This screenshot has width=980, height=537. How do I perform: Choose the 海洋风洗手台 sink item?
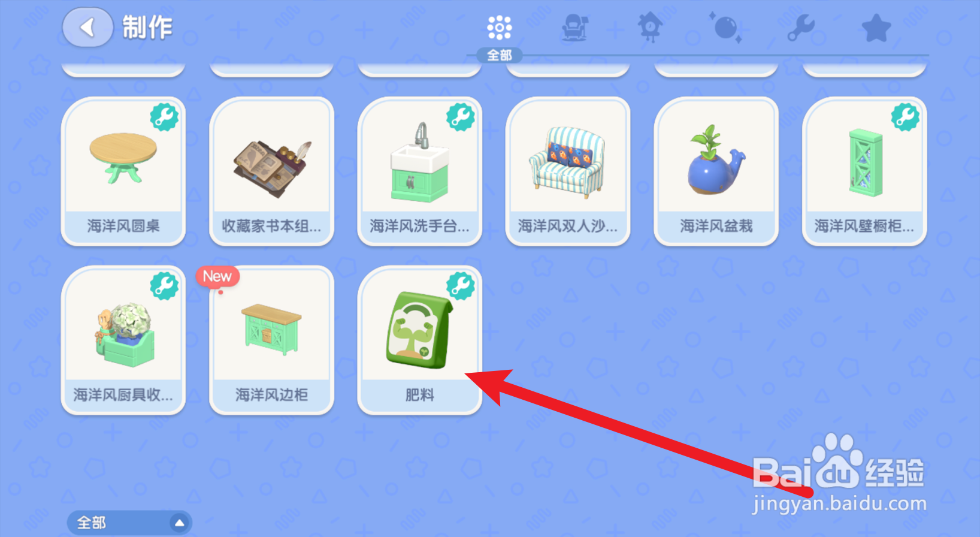419,171
